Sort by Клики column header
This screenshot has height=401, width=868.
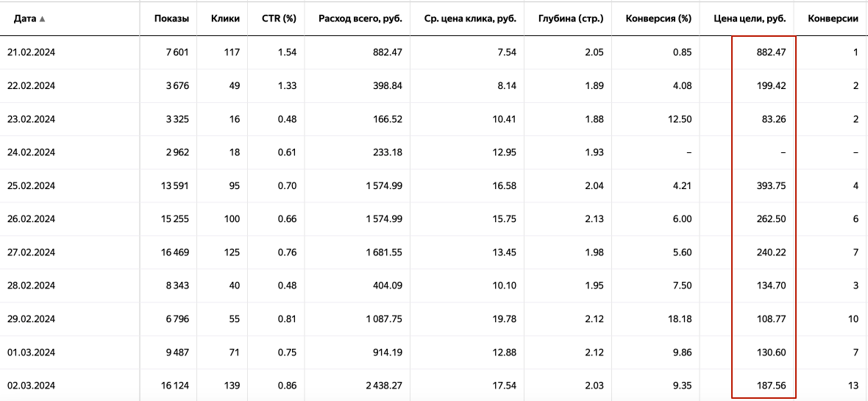(x=225, y=18)
